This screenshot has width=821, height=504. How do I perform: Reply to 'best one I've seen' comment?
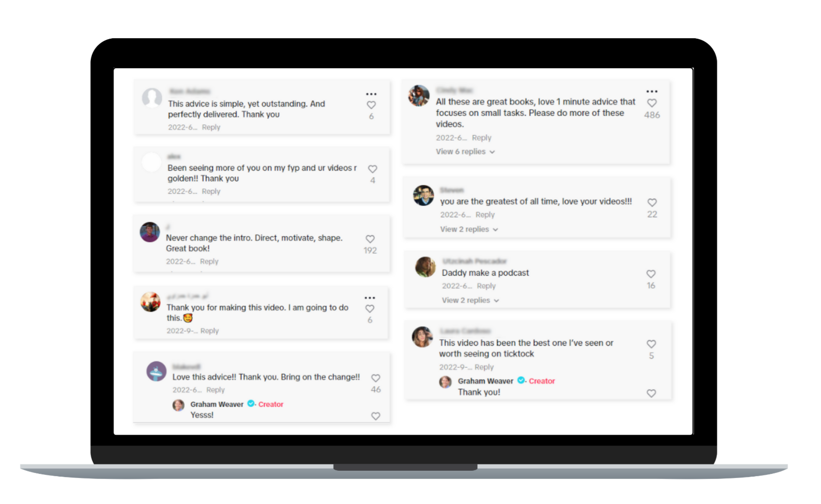[484, 367]
